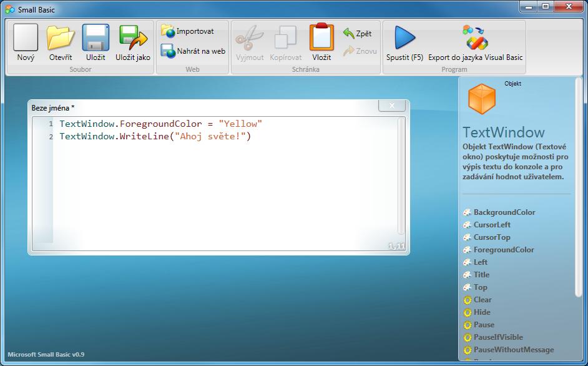Open a file with Otevřít
The image size is (588, 366).
coord(61,43)
